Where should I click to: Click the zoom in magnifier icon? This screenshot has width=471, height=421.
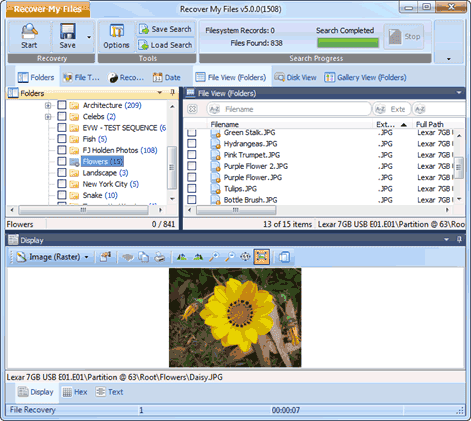pos(214,257)
